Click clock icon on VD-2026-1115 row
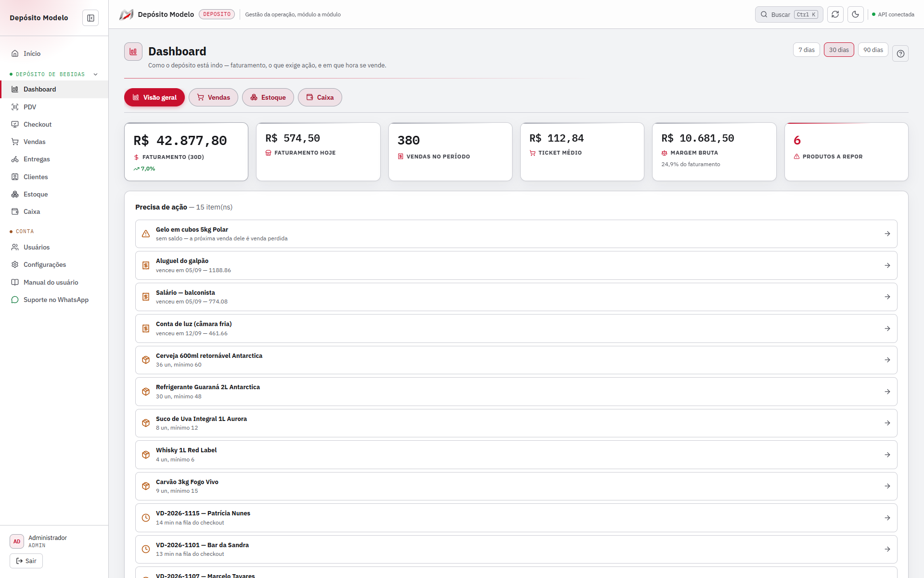This screenshot has width=924, height=578. pos(146,518)
